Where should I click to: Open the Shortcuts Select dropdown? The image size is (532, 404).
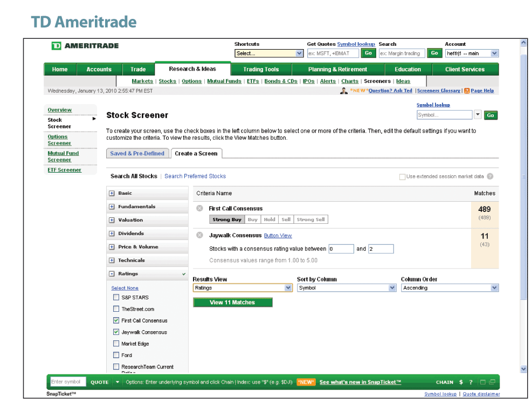pos(269,53)
